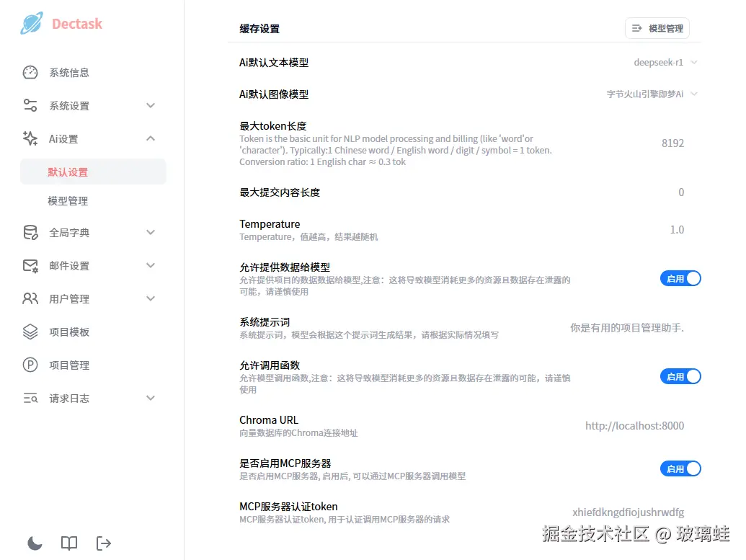Edit the MCP服务器认证token field
Screen dimensions: 746x560
(x=628, y=512)
